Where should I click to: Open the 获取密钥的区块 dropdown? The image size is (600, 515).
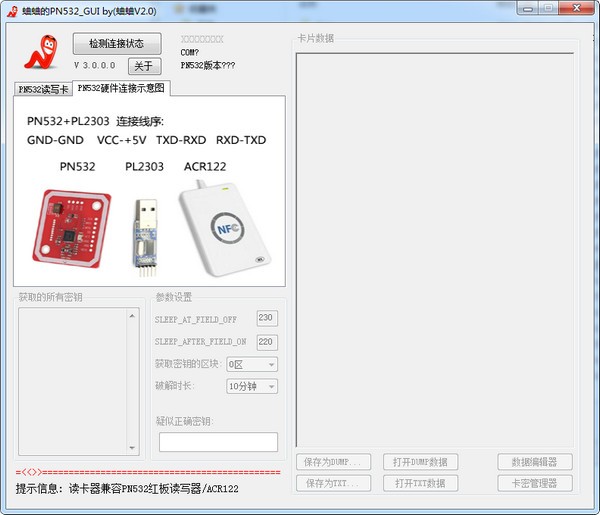tap(252, 364)
